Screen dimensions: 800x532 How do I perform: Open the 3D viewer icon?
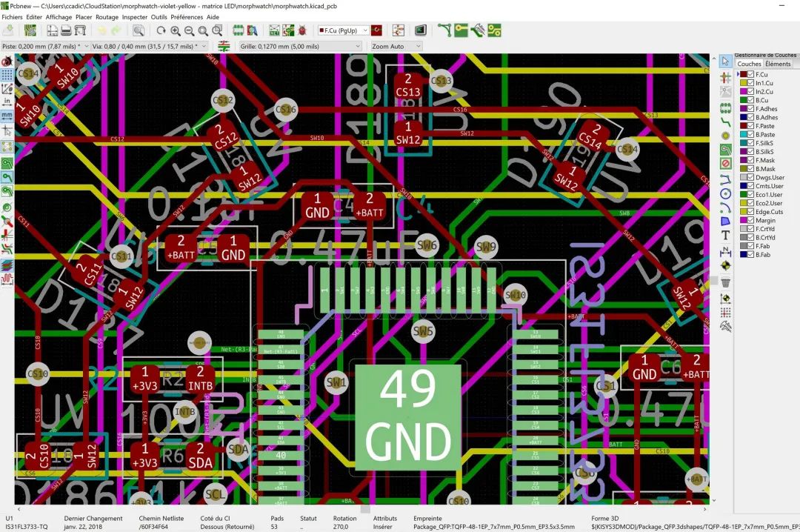click(x=420, y=30)
